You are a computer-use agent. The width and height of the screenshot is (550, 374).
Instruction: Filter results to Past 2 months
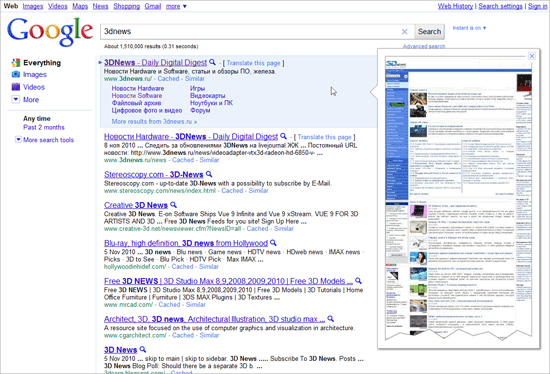pyautogui.click(x=44, y=127)
